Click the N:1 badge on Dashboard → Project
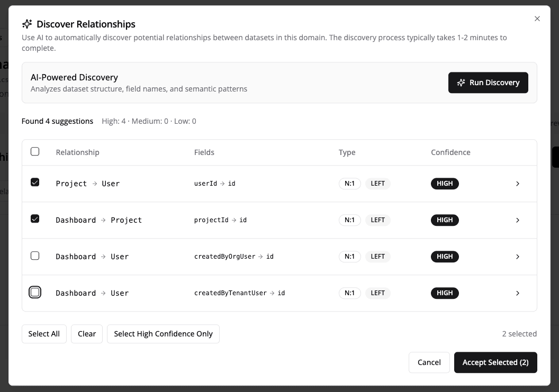 pos(350,220)
